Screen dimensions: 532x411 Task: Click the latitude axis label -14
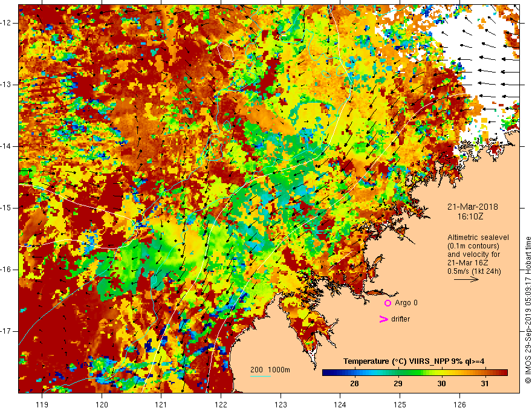click(6, 146)
